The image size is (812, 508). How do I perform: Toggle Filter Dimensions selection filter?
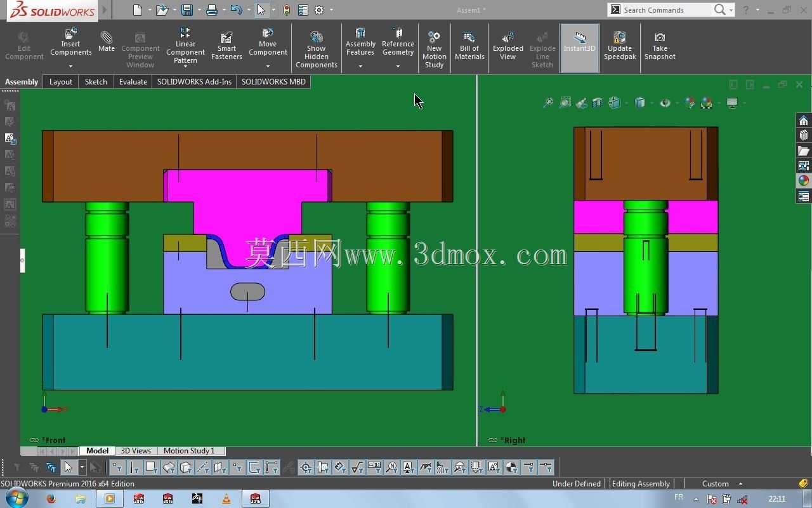click(x=340, y=467)
